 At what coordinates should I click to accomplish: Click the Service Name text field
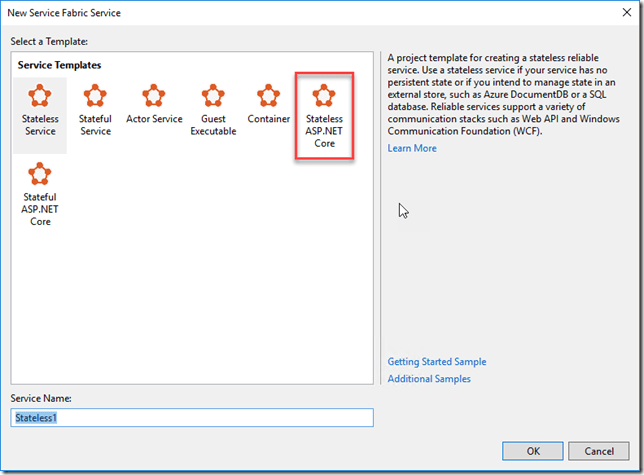pyautogui.click(x=192, y=418)
